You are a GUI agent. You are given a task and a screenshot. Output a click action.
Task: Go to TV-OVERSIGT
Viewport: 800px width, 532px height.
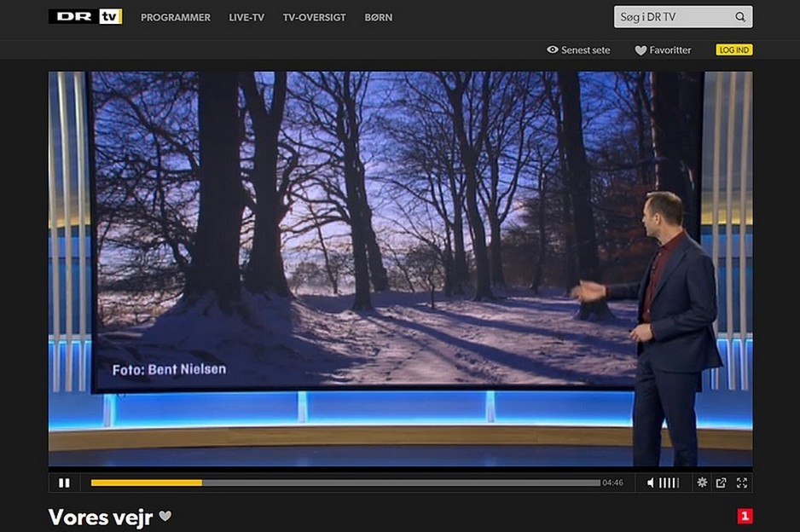point(314,17)
